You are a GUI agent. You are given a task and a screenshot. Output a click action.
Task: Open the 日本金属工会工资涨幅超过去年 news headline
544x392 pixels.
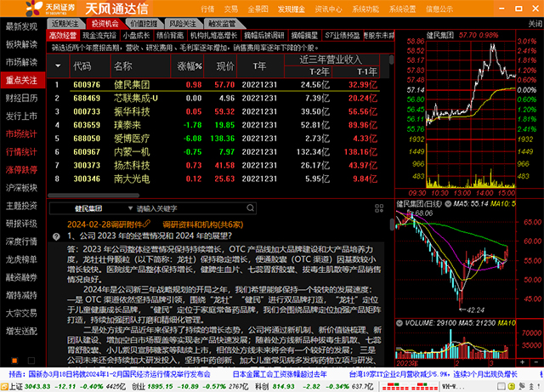280,374
